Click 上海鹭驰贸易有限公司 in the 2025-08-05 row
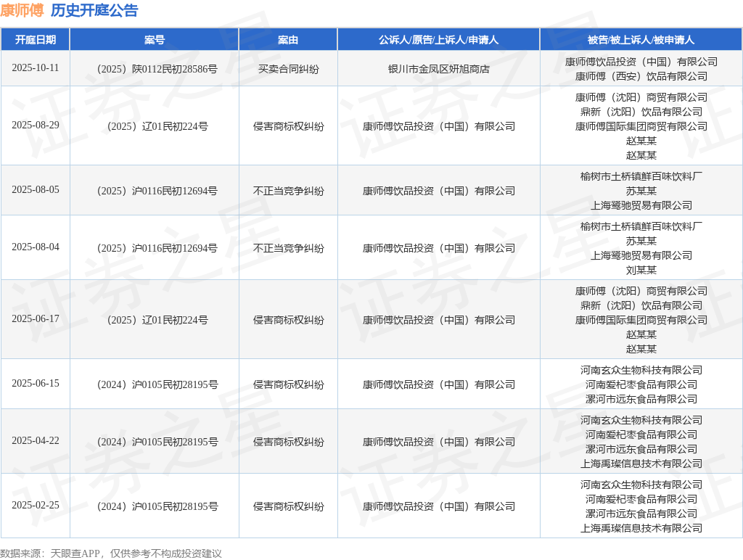This screenshot has height=560, width=743. (x=641, y=205)
